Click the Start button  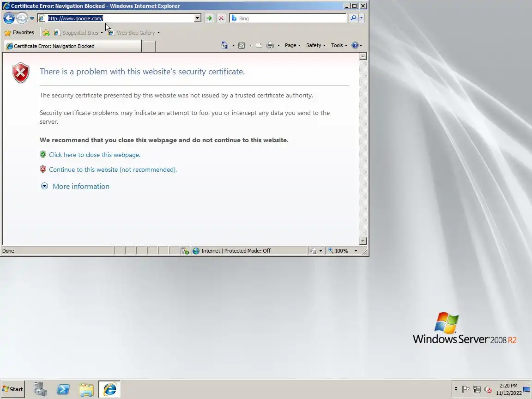12,389
